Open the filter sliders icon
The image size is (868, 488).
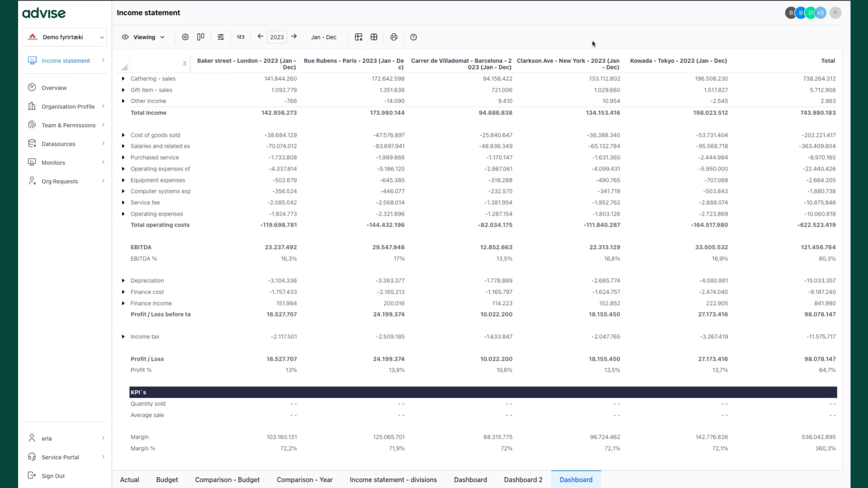point(221,37)
